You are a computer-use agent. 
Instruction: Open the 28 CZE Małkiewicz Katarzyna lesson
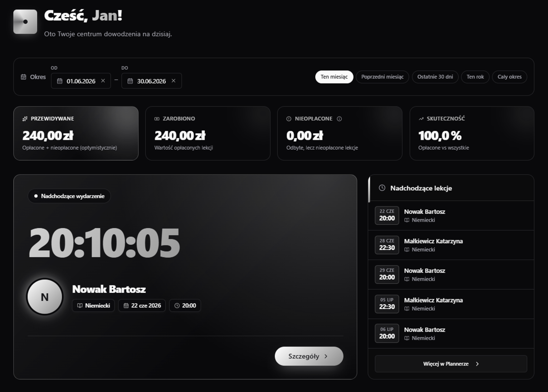click(x=451, y=245)
